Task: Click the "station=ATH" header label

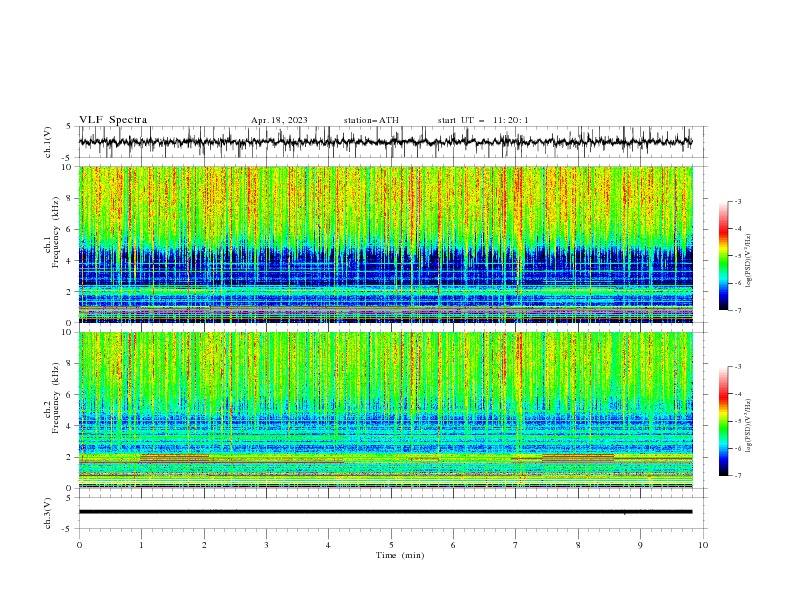Action: pos(371,120)
